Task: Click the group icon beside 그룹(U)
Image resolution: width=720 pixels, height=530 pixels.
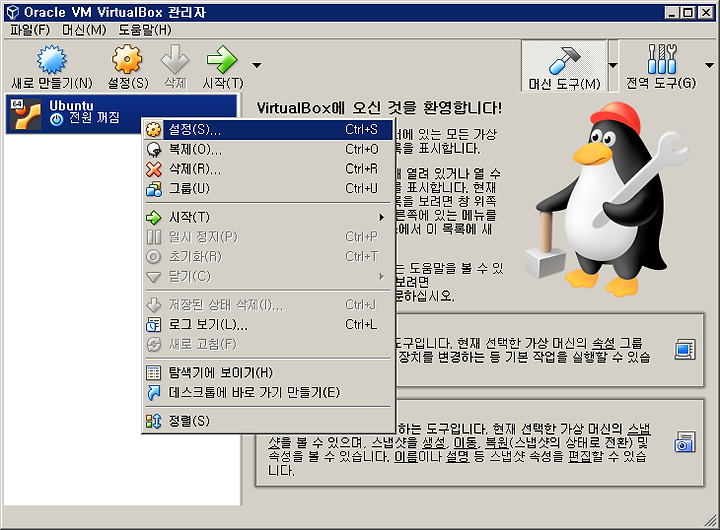Action: pyautogui.click(x=153, y=189)
